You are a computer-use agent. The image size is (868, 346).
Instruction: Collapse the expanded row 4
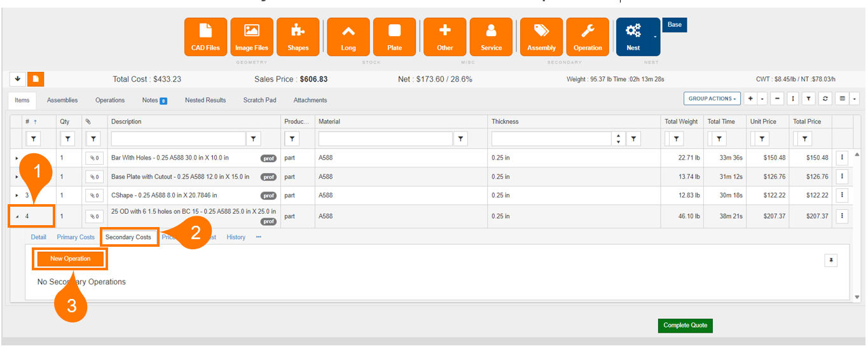(17, 216)
